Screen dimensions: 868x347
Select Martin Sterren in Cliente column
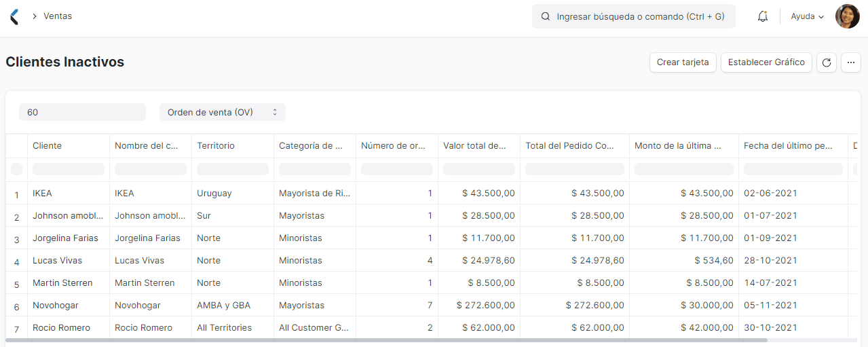click(x=68, y=282)
